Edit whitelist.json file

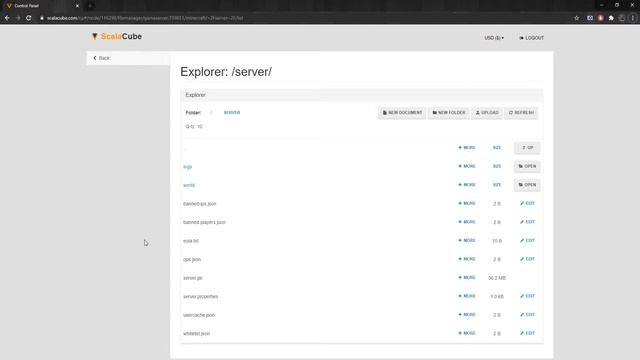[527, 333]
